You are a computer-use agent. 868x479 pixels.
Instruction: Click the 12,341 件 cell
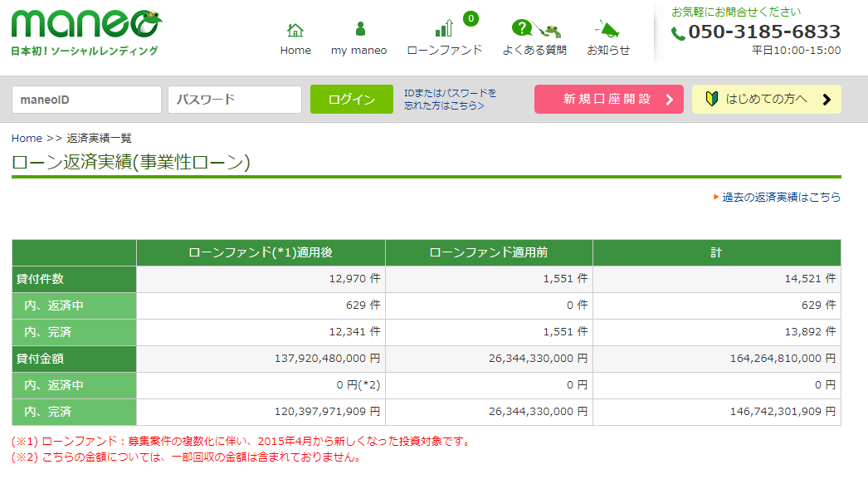[x=261, y=332]
